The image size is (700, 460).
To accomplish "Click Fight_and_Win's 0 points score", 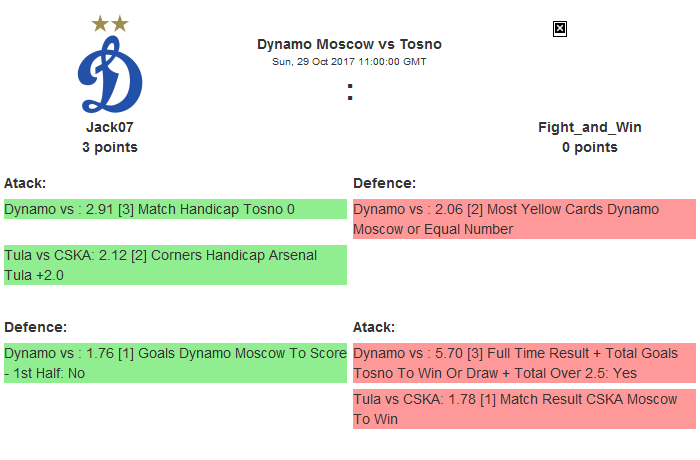I will [x=589, y=147].
